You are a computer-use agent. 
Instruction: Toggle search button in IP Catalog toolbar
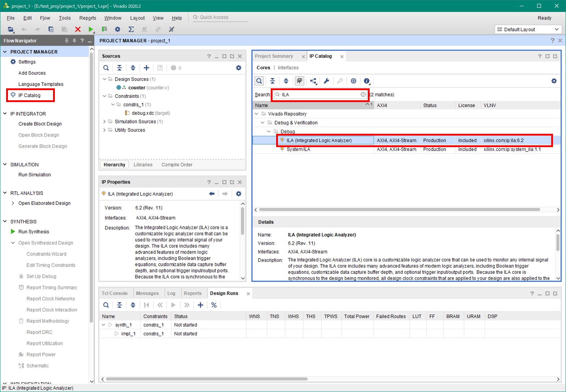click(x=259, y=81)
